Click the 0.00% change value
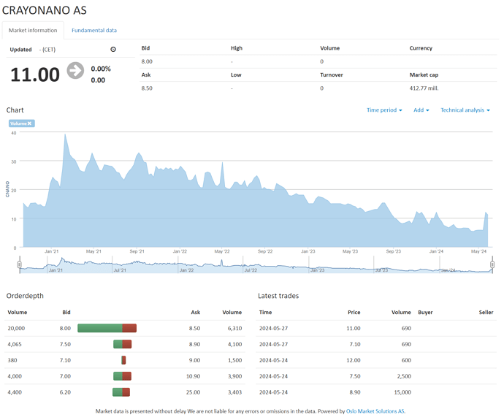The image size is (504, 420). pyautogui.click(x=101, y=69)
